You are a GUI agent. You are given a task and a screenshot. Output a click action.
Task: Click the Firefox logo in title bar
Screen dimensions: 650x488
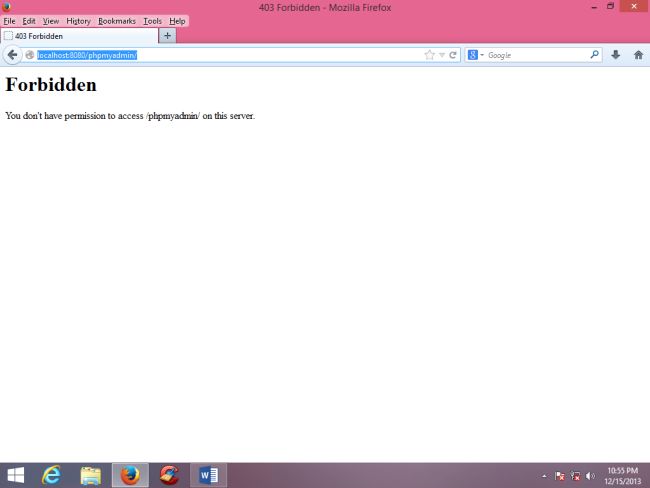(x=6, y=7)
